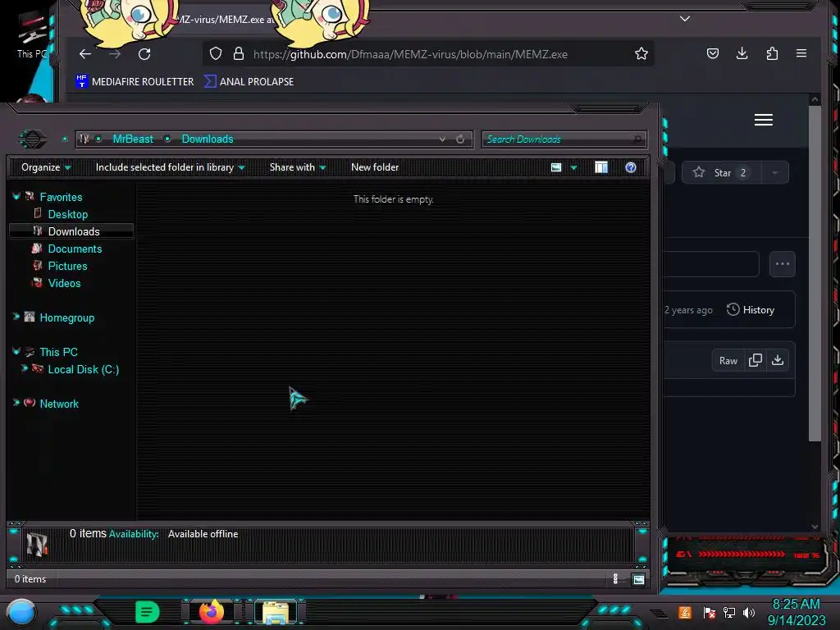The image size is (840, 630).
Task: Copy raw file contents icon on GitHub
Action: click(x=756, y=361)
